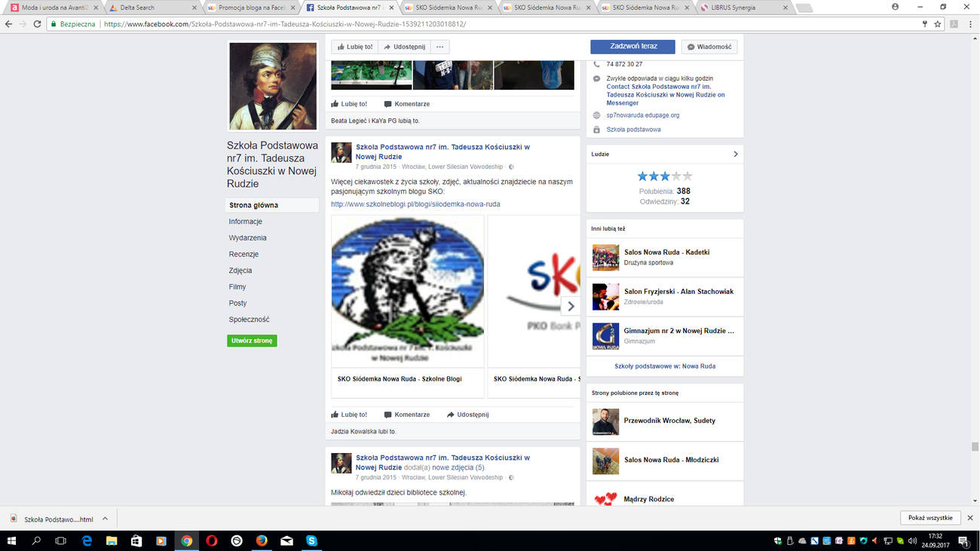Expand the downloaded file options chevron
Image resolution: width=980 pixels, height=551 pixels.
(x=105, y=519)
